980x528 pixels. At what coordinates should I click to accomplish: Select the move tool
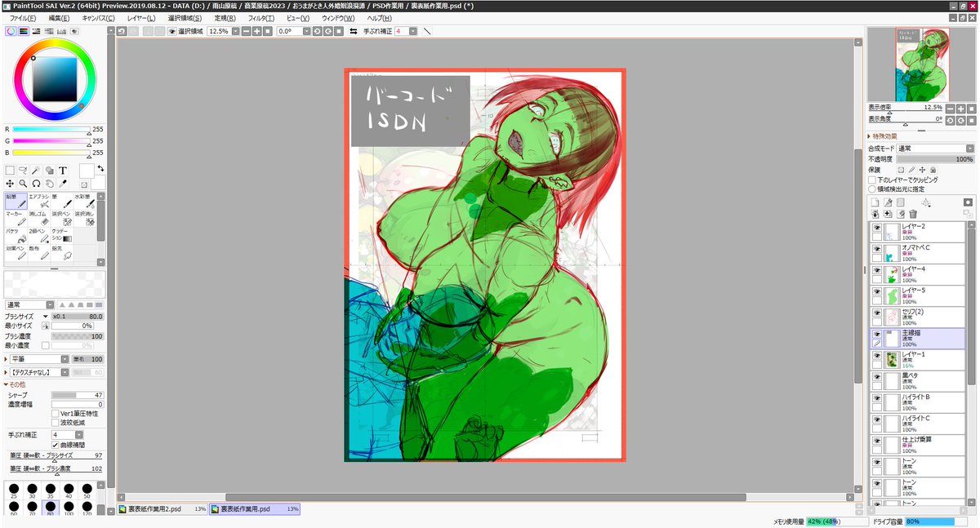click(10, 184)
